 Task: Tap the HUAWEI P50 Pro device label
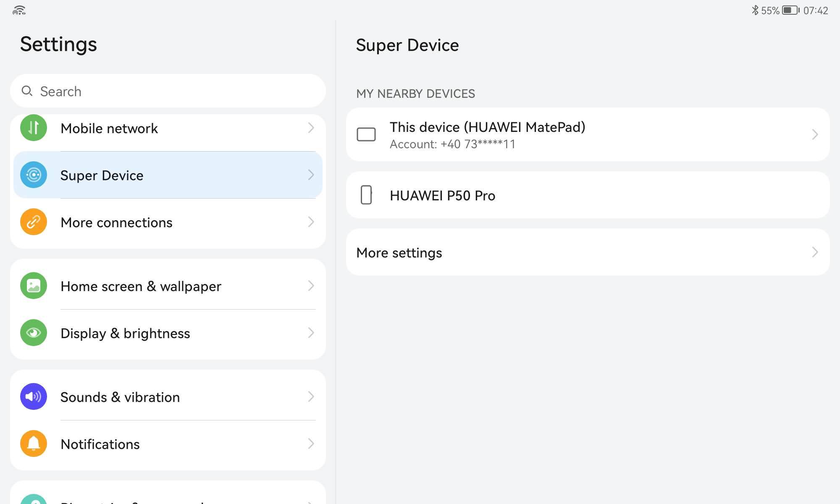click(x=442, y=196)
